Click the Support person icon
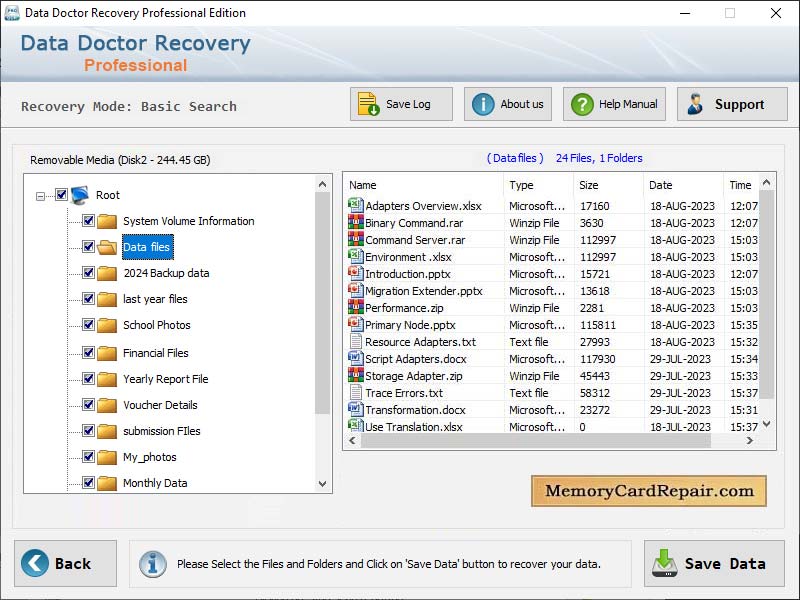Screen dimensions: 800x600 tap(696, 103)
